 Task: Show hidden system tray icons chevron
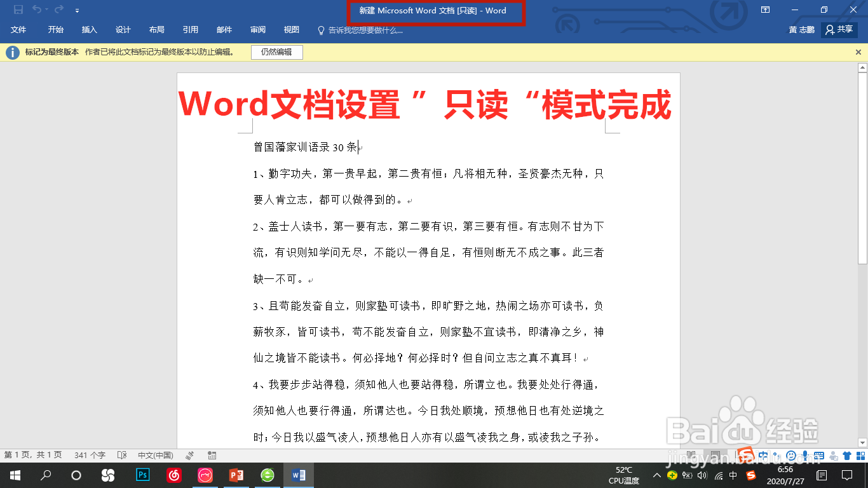(x=657, y=475)
